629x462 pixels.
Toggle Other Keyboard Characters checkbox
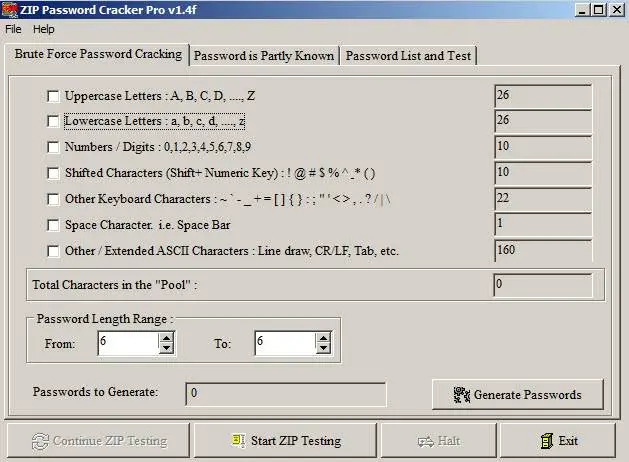point(53,199)
